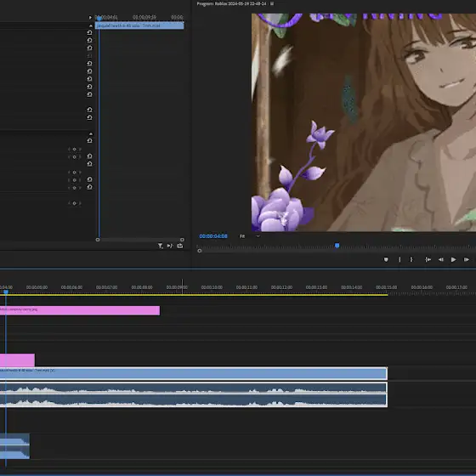Click 00:00:09:59 on the Effect Controls ruler
This screenshot has height=476, width=476.
pyautogui.click(x=144, y=17)
